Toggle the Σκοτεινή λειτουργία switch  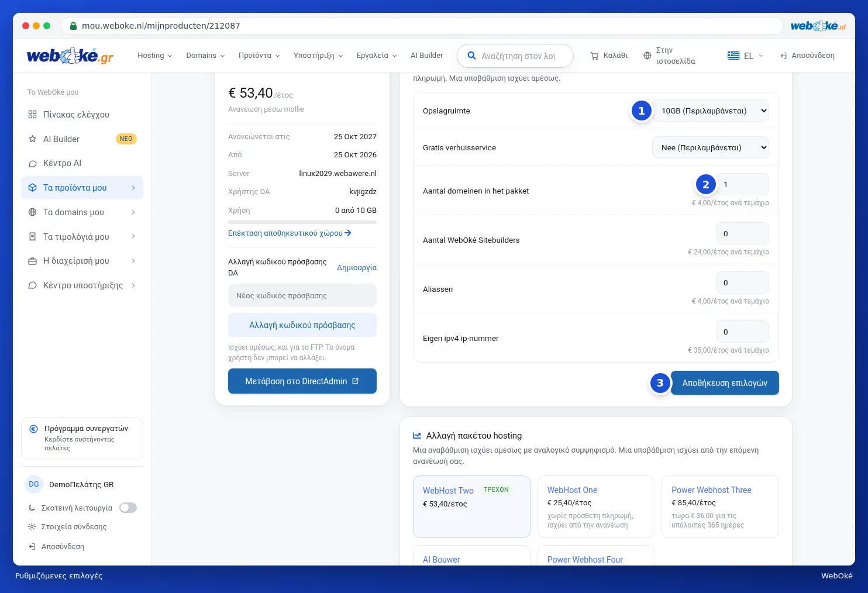point(128,508)
